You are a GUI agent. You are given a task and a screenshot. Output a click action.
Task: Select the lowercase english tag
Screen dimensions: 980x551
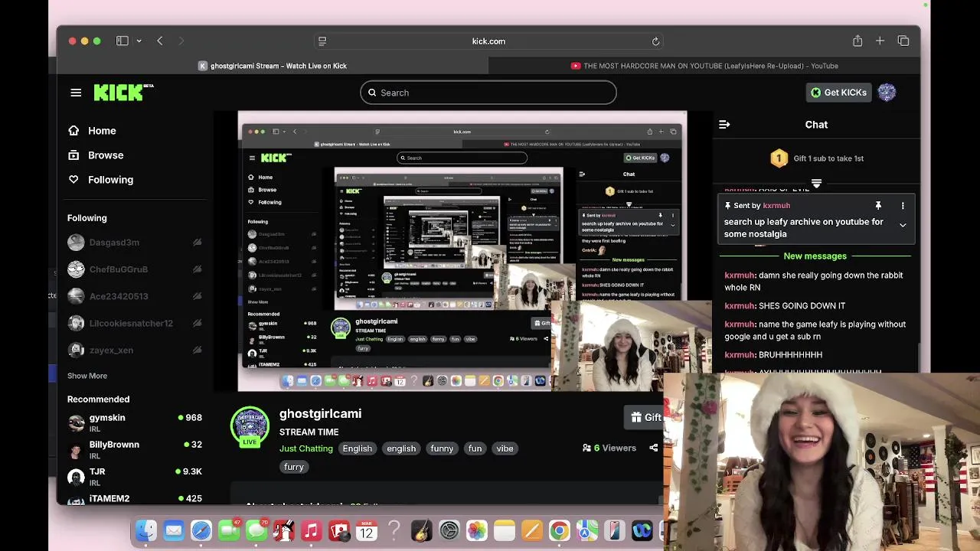point(401,448)
